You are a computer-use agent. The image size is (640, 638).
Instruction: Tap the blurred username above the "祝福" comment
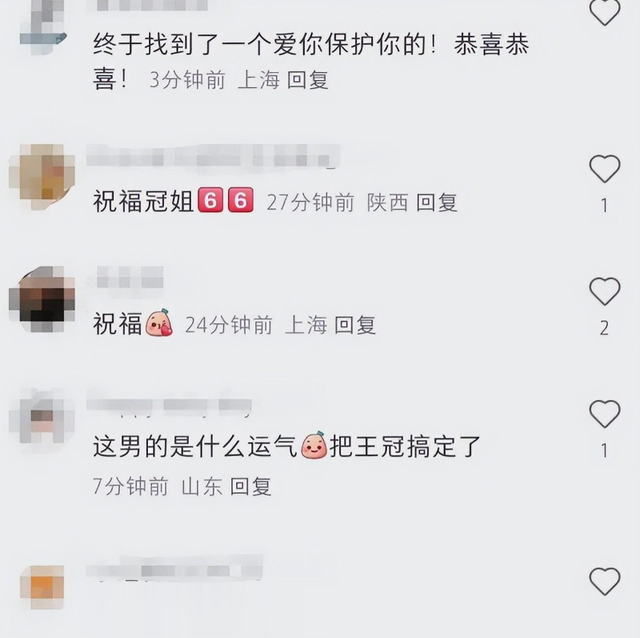pyautogui.click(x=130, y=277)
